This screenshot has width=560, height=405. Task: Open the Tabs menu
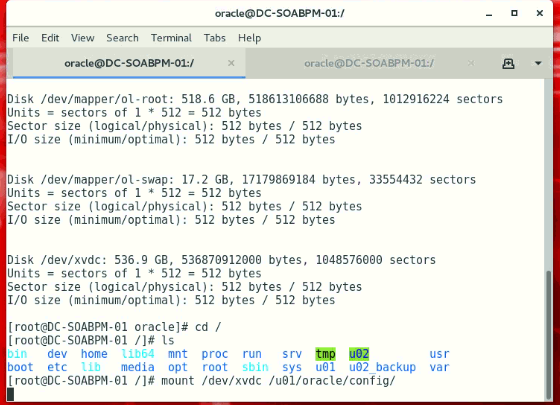click(x=214, y=38)
